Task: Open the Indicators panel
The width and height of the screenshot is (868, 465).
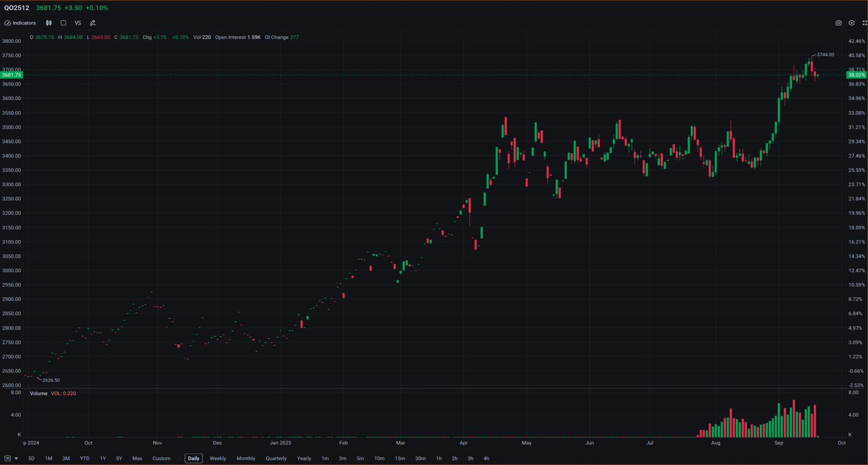Action: pyautogui.click(x=20, y=23)
